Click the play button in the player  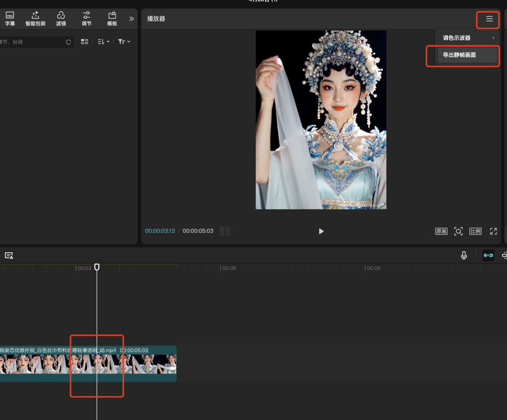[x=321, y=231]
